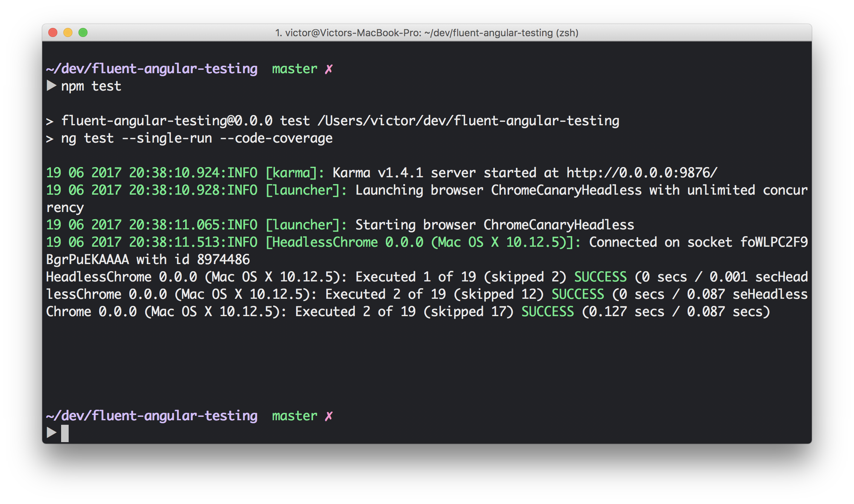Click the bottom ~/dev/fluent-angular-testing path
The height and width of the screenshot is (504, 854).
tap(152, 416)
